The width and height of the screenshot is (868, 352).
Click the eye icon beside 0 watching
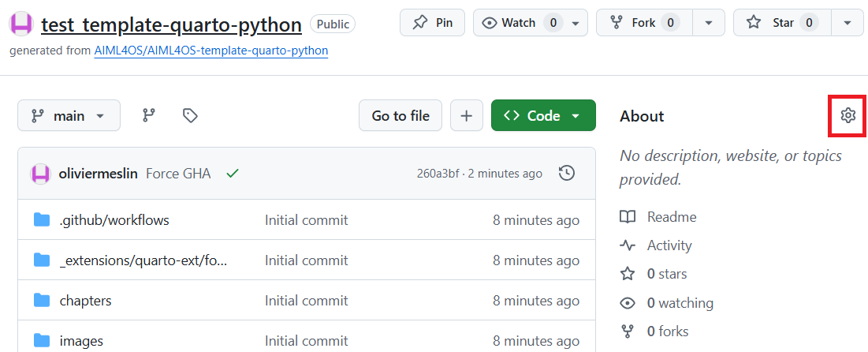tap(628, 302)
